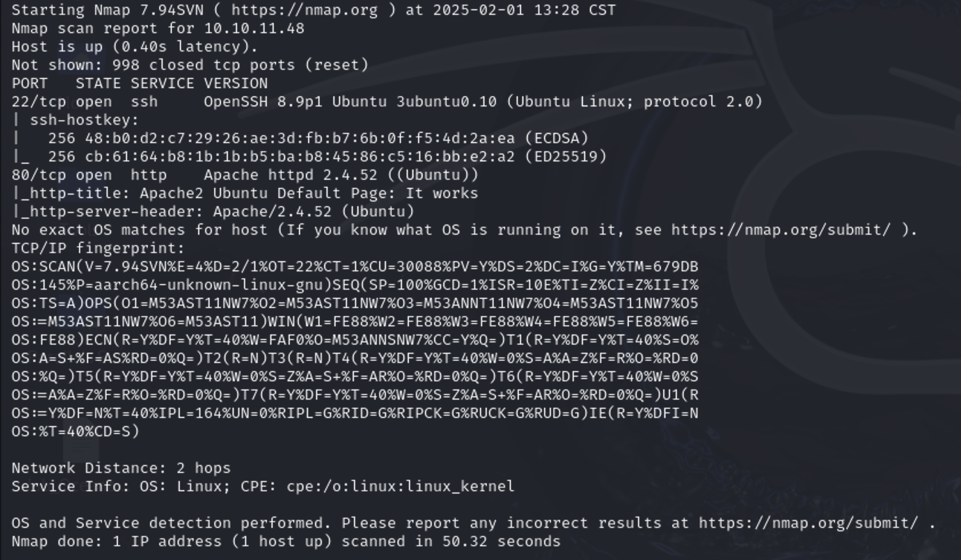Click Apache httpd 2.4.52 version text
Image resolution: width=961 pixels, height=560 pixels.
point(290,175)
